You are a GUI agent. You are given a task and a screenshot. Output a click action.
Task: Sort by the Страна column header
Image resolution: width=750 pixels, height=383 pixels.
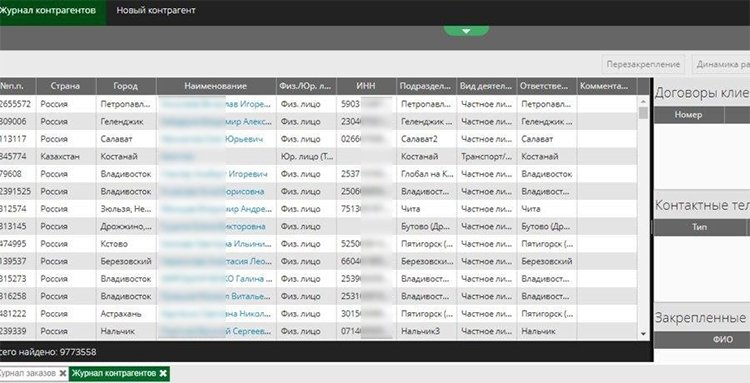click(66, 87)
